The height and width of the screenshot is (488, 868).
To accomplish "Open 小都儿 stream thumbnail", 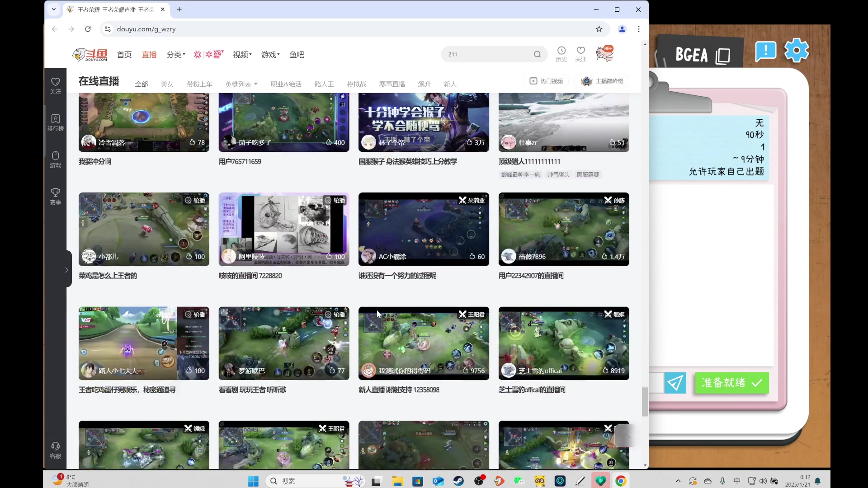I will pos(144,229).
